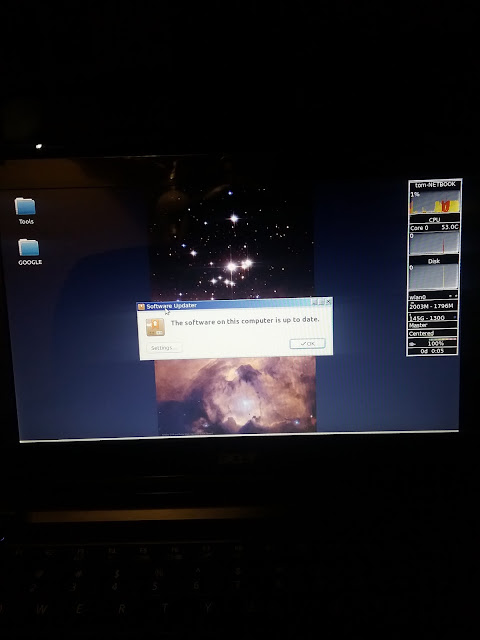Click the CPU panel heading in monitor
Viewport: 480px width, 640px height.
click(x=434, y=220)
